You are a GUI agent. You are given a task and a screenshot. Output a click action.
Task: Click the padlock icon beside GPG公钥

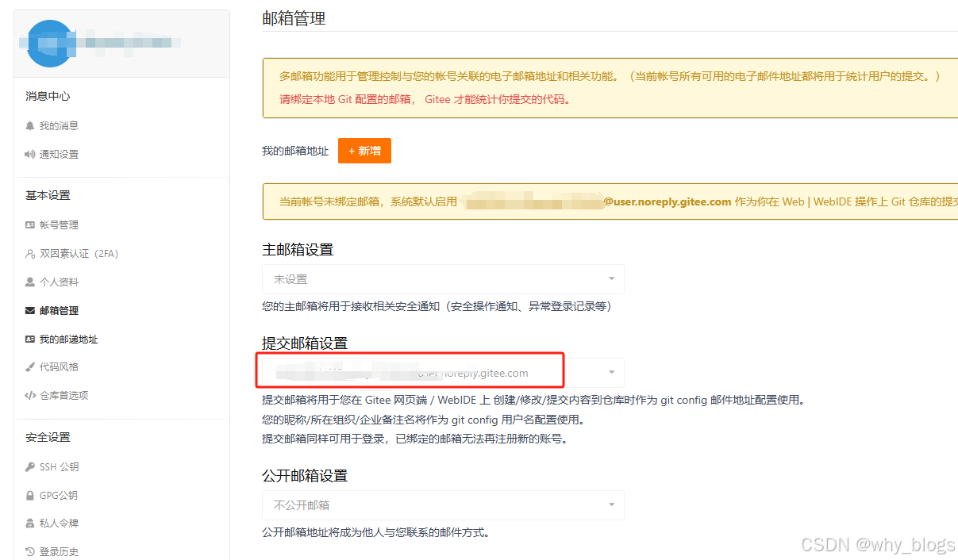click(x=30, y=496)
